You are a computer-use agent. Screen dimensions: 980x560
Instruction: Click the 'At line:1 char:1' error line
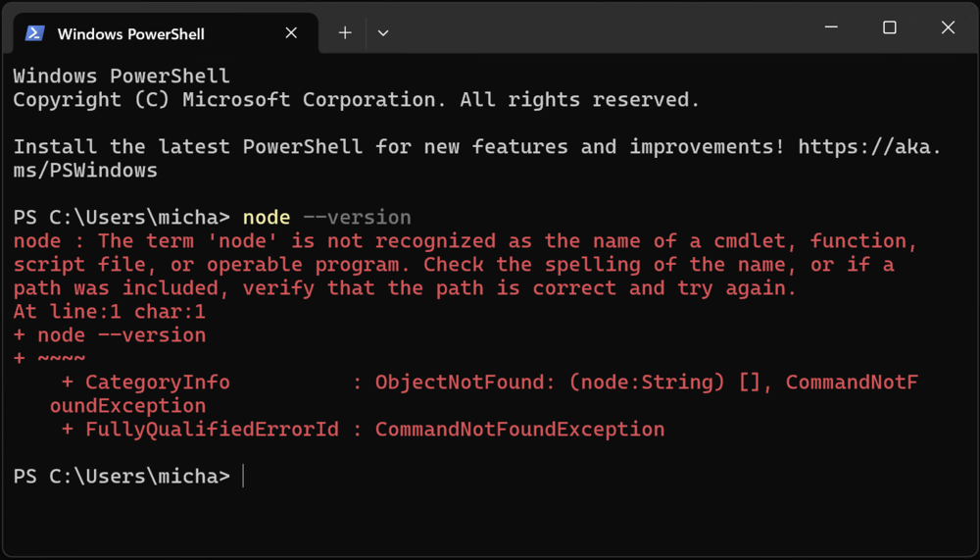pos(110,312)
